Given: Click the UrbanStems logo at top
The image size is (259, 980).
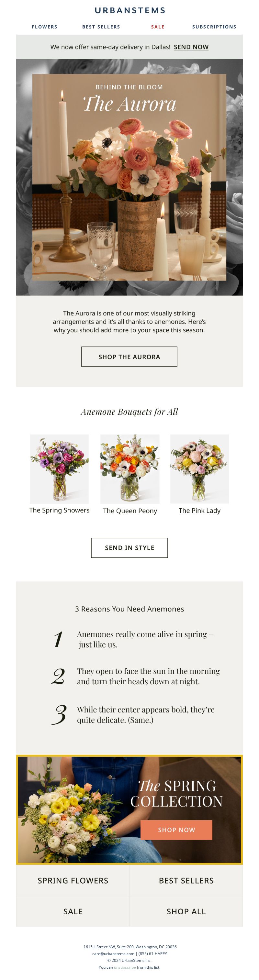Looking at the screenshot, I should tap(129, 10).
